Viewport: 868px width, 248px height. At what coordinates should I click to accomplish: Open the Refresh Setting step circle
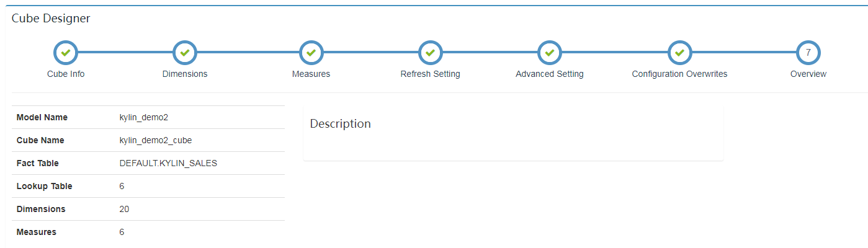click(430, 53)
